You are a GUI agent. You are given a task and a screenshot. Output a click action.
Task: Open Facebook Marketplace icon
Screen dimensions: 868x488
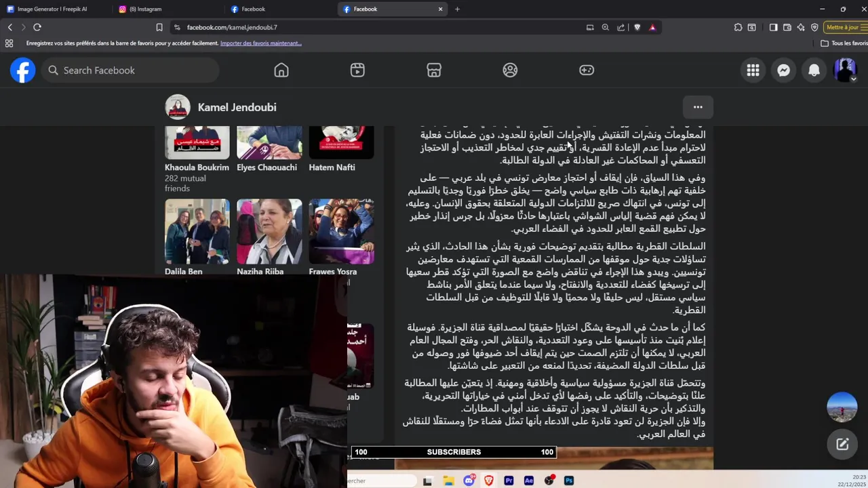(x=434, y=70)
